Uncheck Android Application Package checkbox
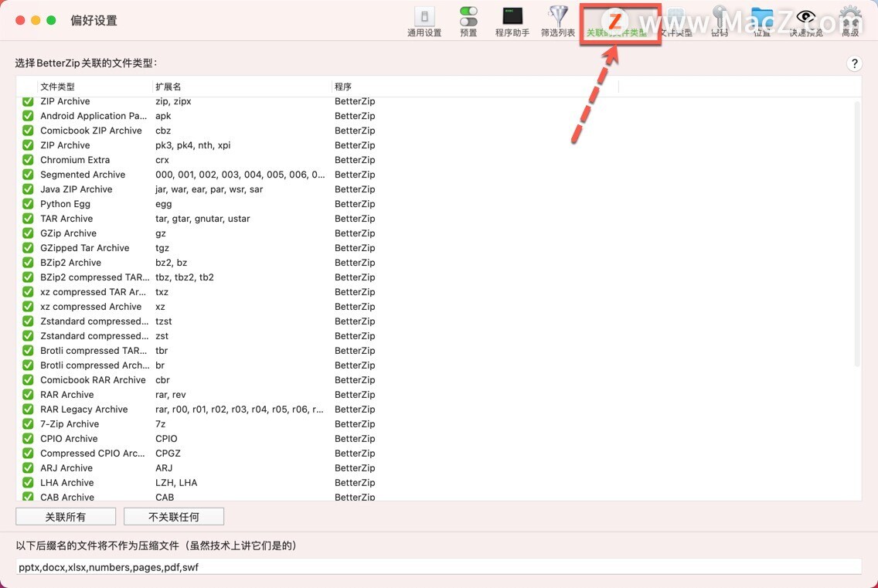This screenshot has height=588, width=878. pyautogui.click(x=28, y=116)
